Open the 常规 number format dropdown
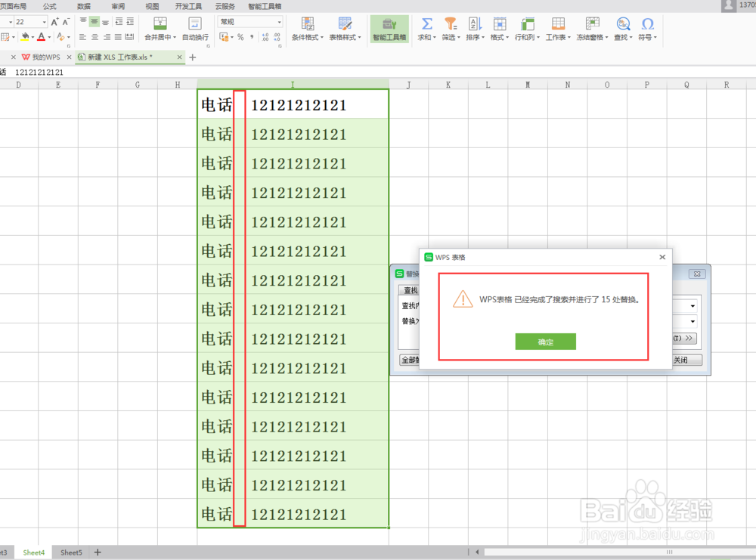The image size is (756, 560). click(279, 22)
